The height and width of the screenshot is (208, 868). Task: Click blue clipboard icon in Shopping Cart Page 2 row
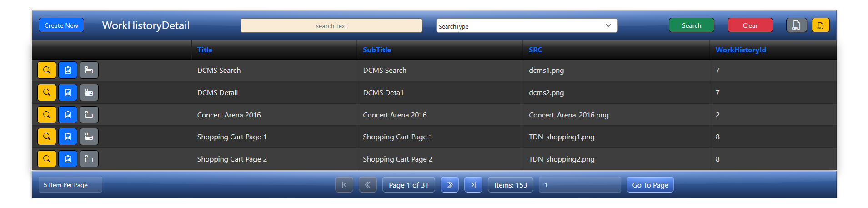point(68,159)
